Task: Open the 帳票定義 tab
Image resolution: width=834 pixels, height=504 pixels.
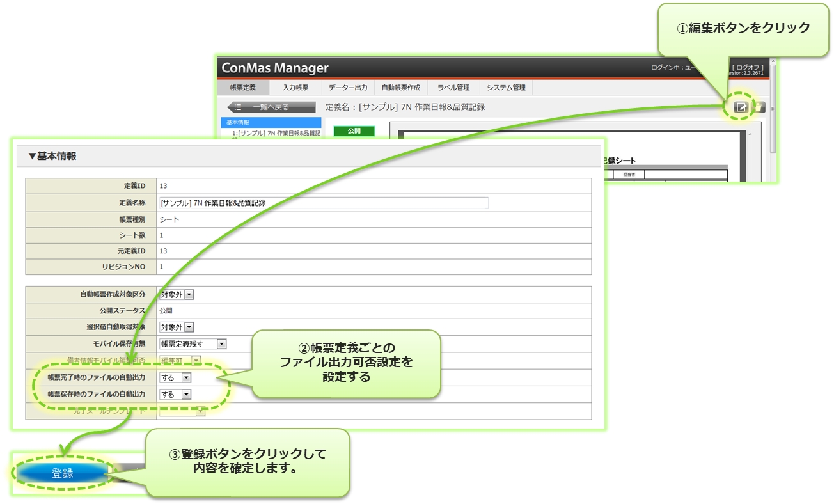Action: click(242, 88)
